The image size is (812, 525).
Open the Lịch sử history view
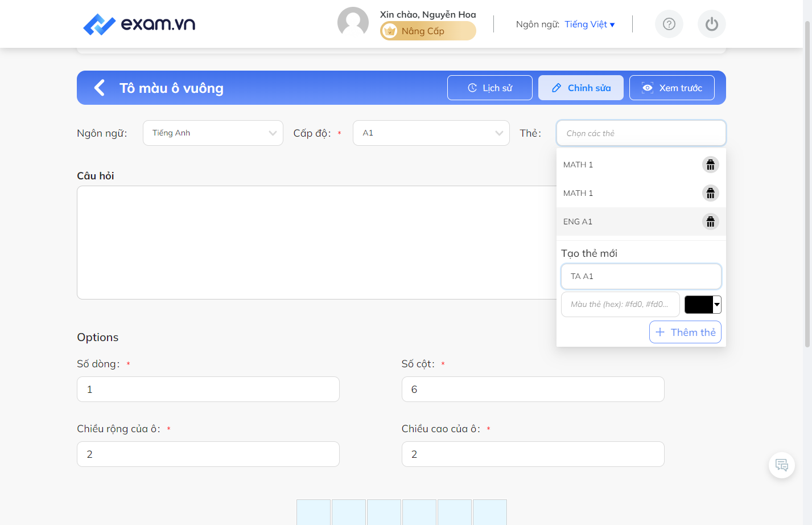click(490, 88)
